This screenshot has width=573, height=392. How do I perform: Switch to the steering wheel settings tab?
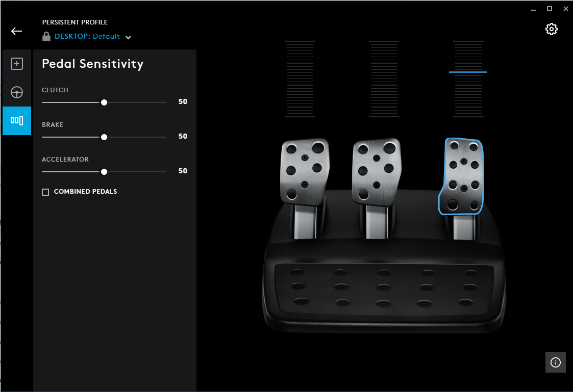click(17, 92)
